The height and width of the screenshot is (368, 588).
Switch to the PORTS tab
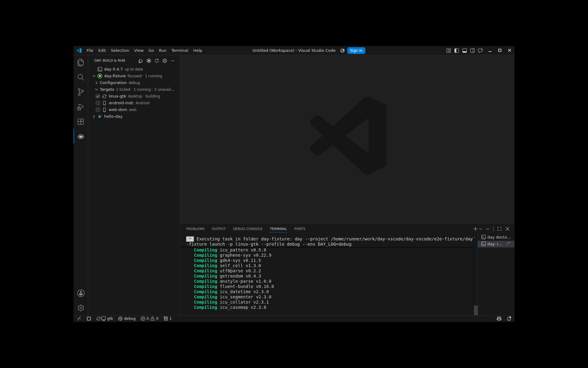[300, 229]
